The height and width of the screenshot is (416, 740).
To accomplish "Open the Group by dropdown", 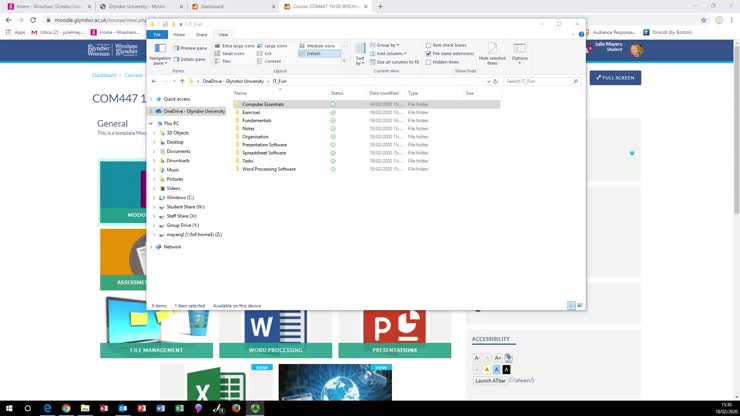I will coord(386,45).
